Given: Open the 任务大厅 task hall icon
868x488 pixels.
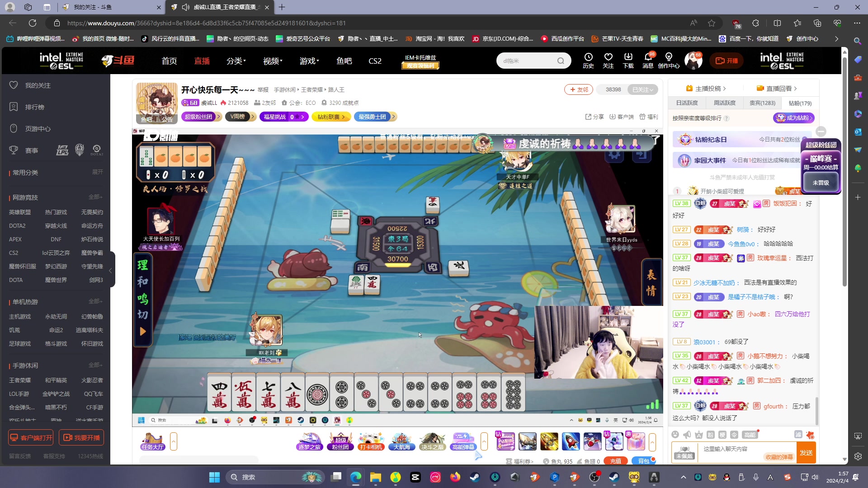Looking at the screenshot, I should click(x=152, y=441).
